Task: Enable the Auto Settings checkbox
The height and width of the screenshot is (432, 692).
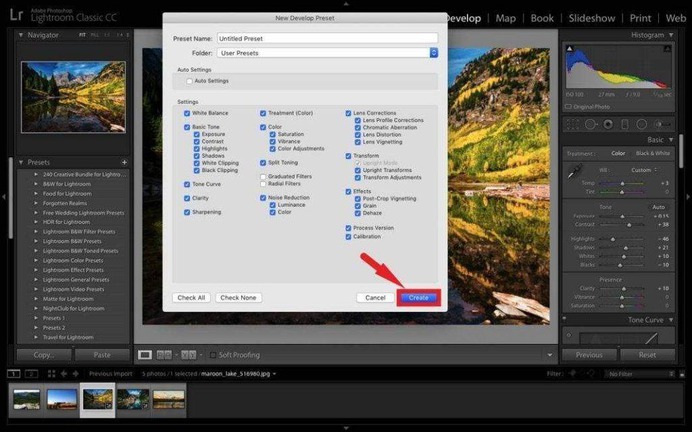Action: point(189,81)
